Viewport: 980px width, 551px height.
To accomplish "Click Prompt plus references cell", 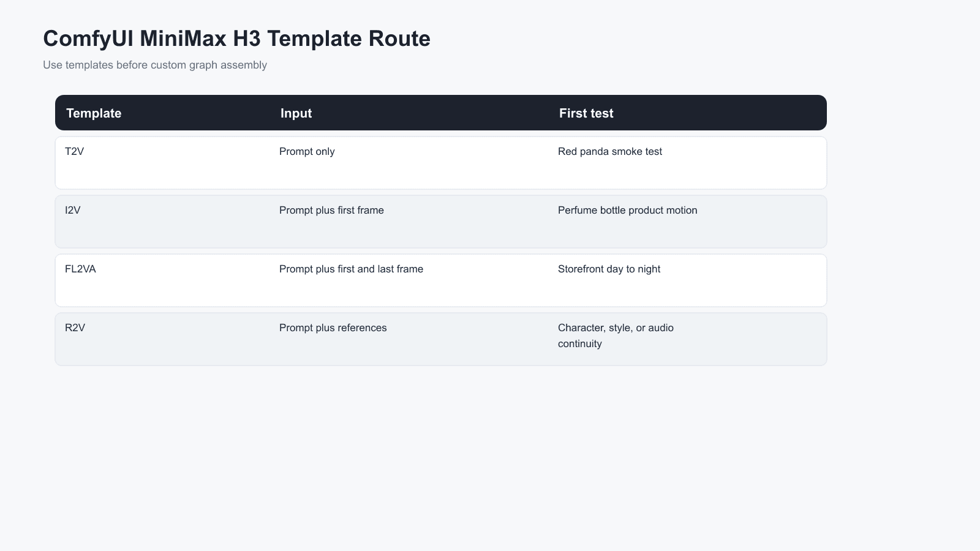I will tap(333, 328).
